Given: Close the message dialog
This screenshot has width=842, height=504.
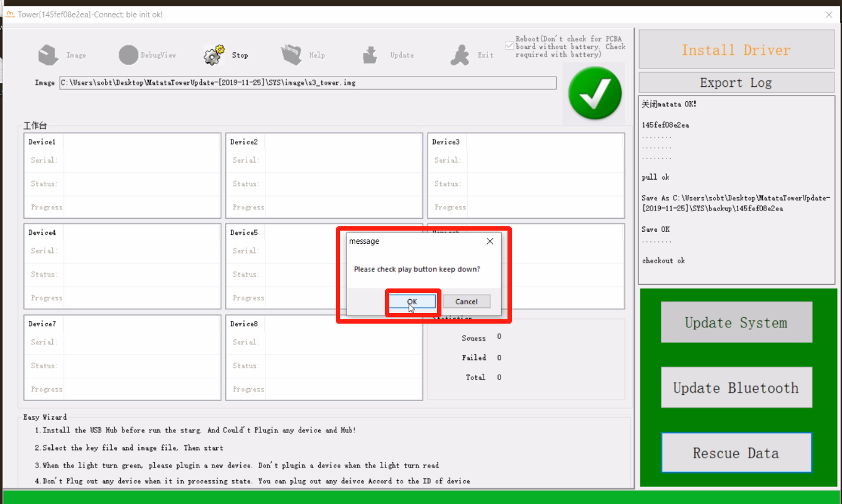Looking at the screenshot, I should pyautogui.click(x=490, y=241).
